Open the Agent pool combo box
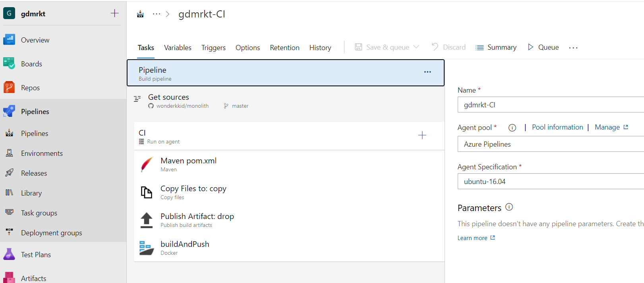The image size is (644, 283). point(551,144)
